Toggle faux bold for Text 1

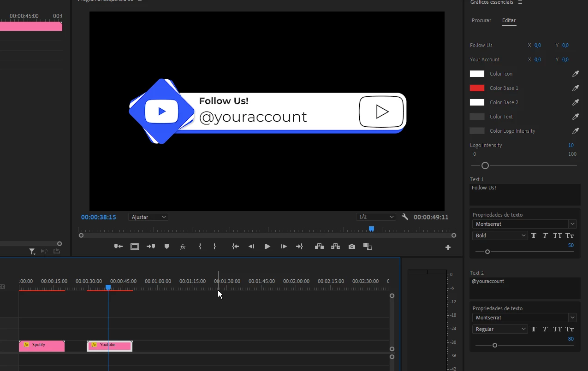pos(534,236)
